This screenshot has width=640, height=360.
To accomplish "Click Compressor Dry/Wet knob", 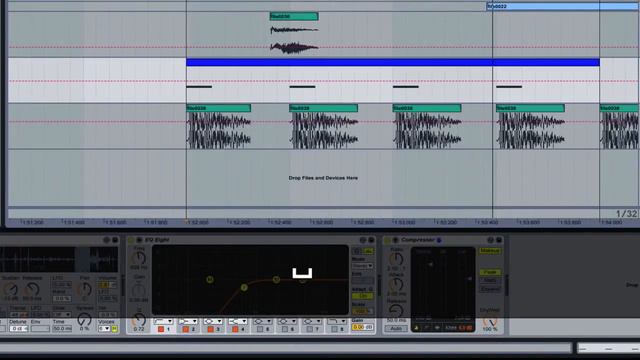I will (x=489, y=321).
